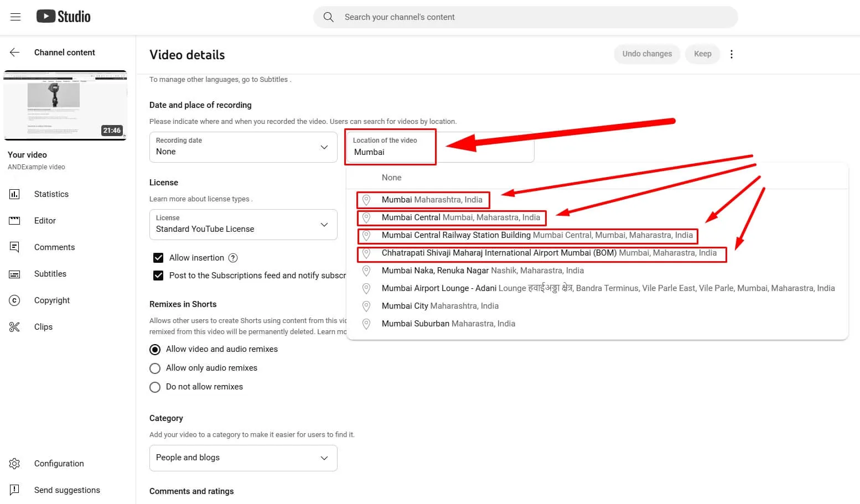Open the three-dot more options menu

731,54
